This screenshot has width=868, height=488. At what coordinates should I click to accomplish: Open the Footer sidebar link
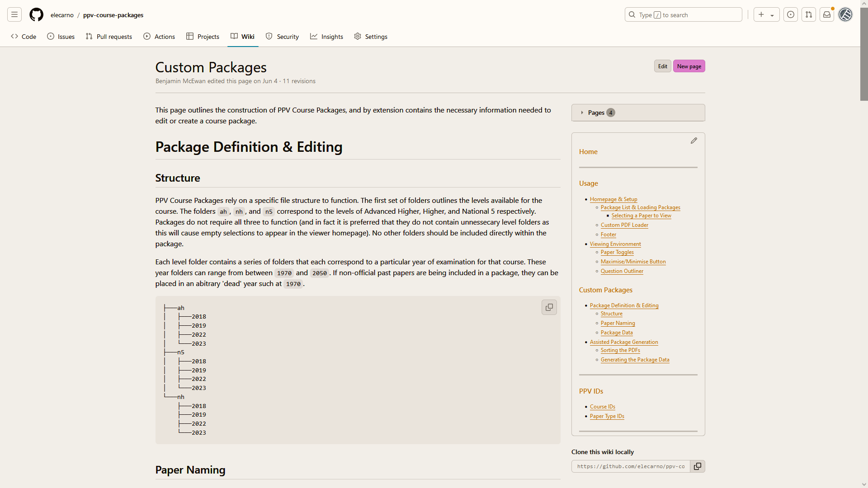(608, 235)
